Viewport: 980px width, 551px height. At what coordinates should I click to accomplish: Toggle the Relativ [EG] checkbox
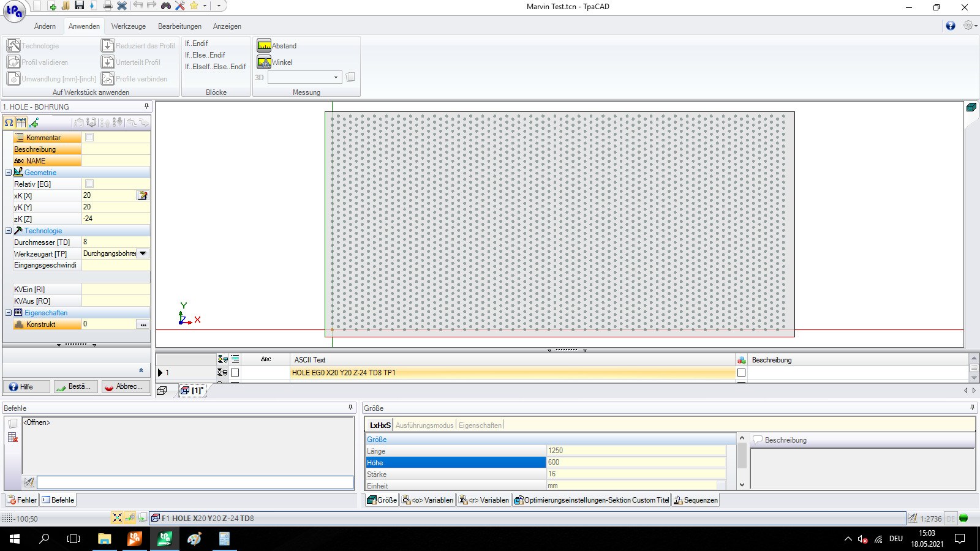pyautogui.click(x=89, y=184)
